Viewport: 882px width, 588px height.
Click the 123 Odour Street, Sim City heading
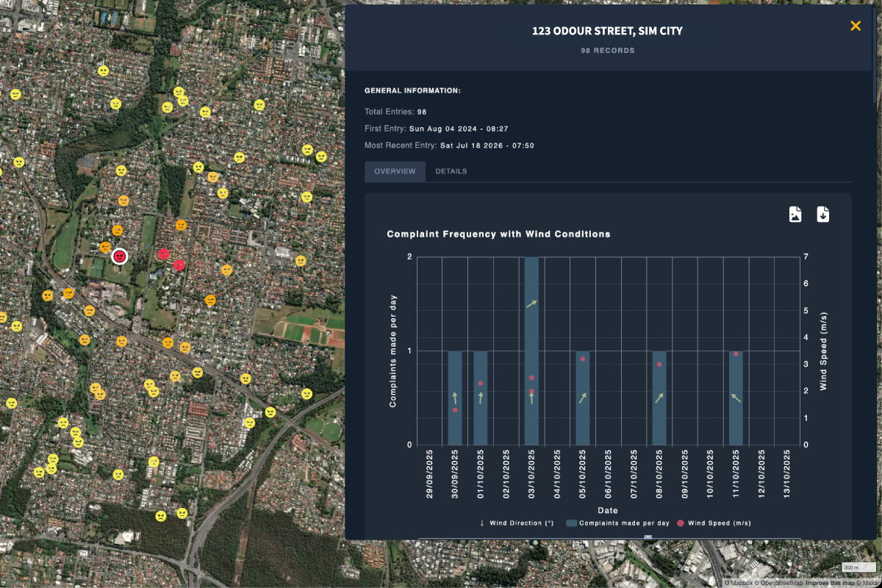point(607,31)
